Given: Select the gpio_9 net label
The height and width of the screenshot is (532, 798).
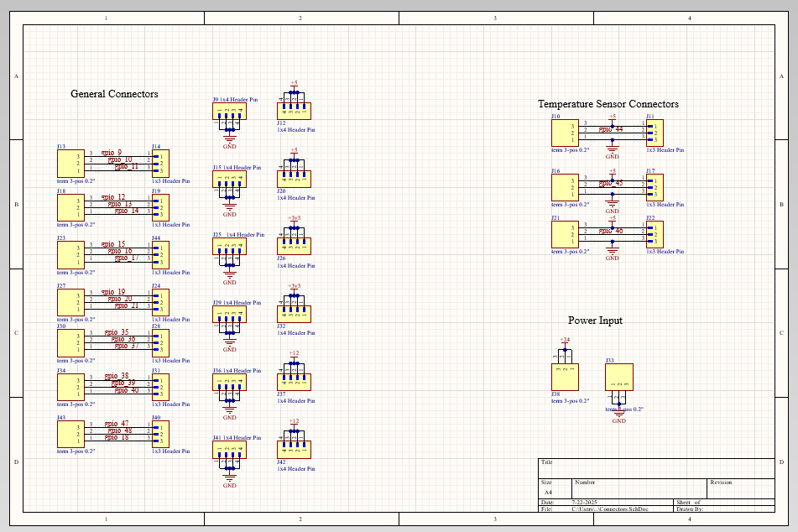Looking at the screenshot, I should (x=112, y=152).
